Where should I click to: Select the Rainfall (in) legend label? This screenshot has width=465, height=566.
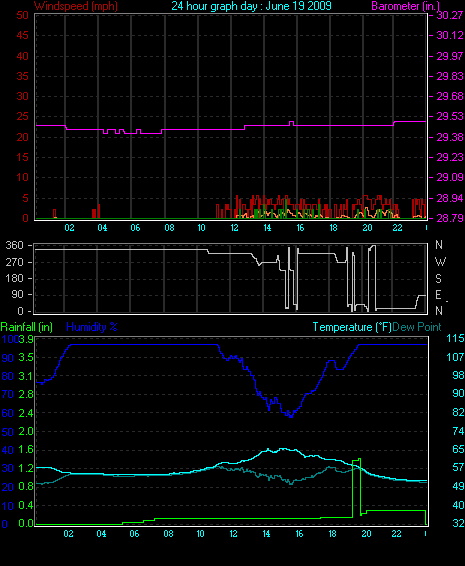click(x=27, y=327)
